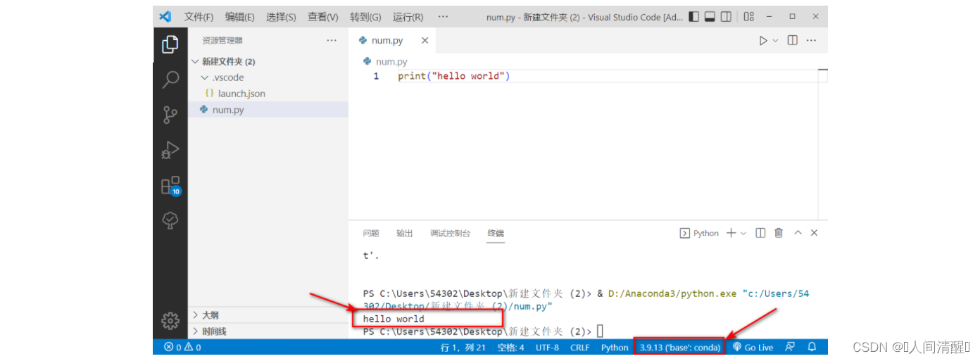Click the Go Live status button
Screen dimensions: 980x361
[x=753, y=348]
